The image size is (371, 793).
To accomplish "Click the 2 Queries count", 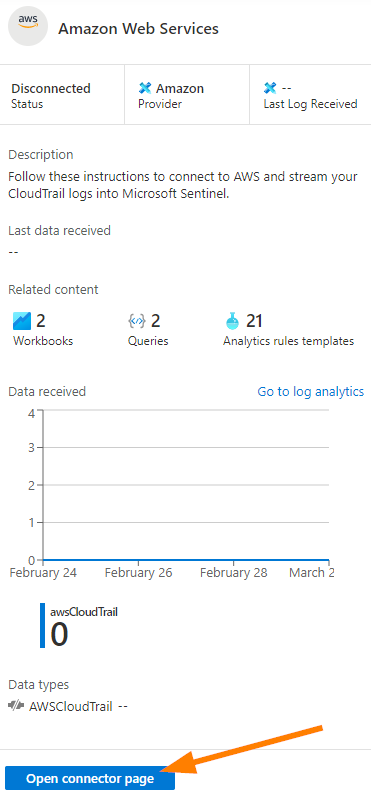I will click(x=156, y=321).
